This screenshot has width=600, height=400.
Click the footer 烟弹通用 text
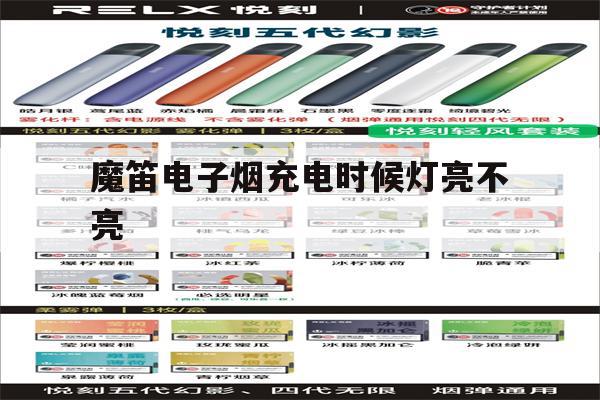pos(494,391)
